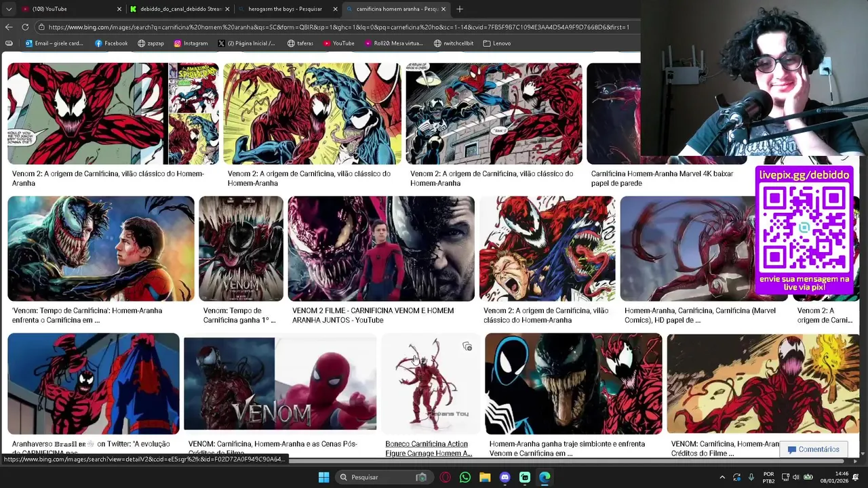Screen dimensions: 868x488
Task: Click 'Carnificina Homem-Aranha Marvel 4K' caption
Action: (662, 178)
